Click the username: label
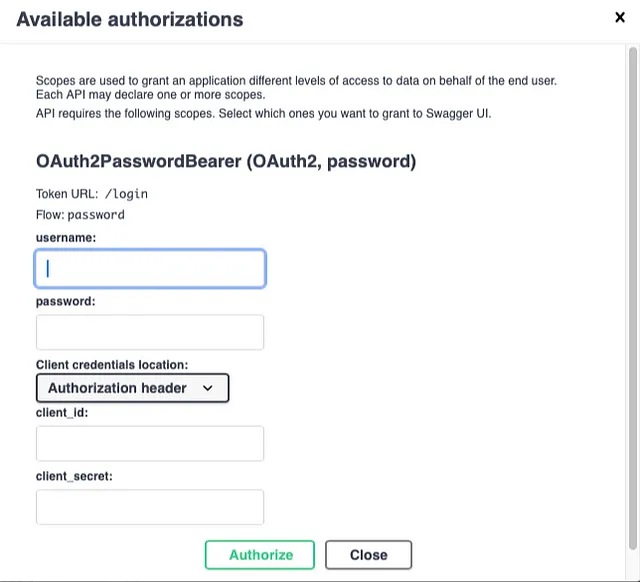 (x=66, y=238)
